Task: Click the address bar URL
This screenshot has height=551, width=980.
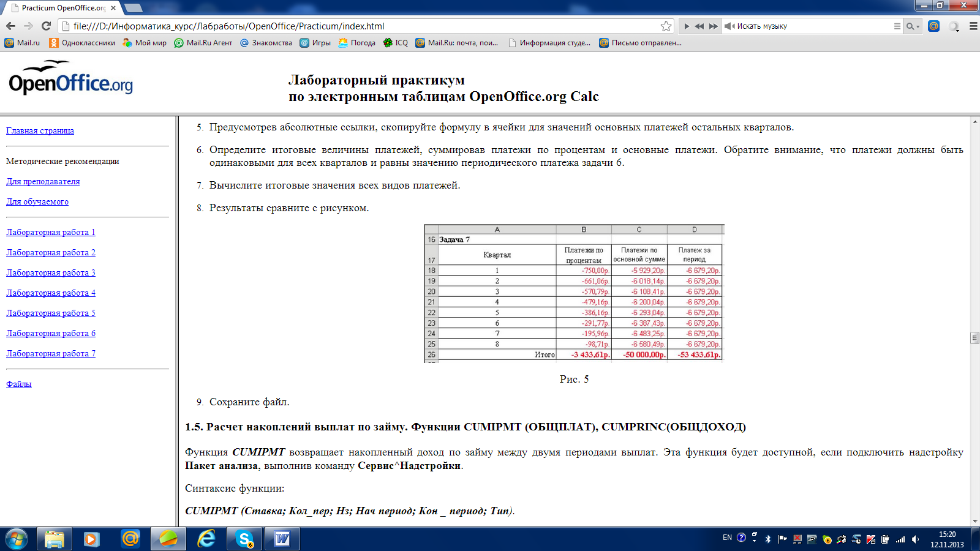Action: point(228,26)
